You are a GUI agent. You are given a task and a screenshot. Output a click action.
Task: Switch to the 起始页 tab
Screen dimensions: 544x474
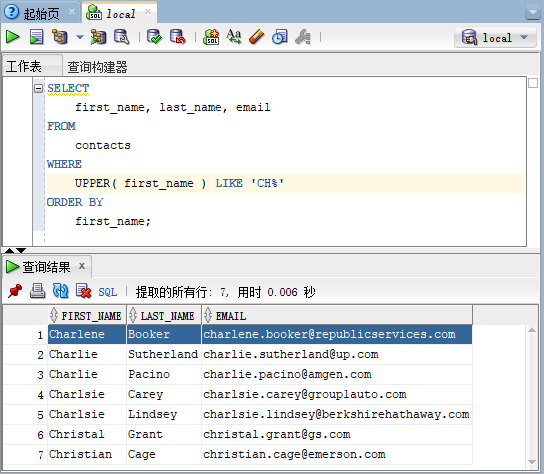41,13
